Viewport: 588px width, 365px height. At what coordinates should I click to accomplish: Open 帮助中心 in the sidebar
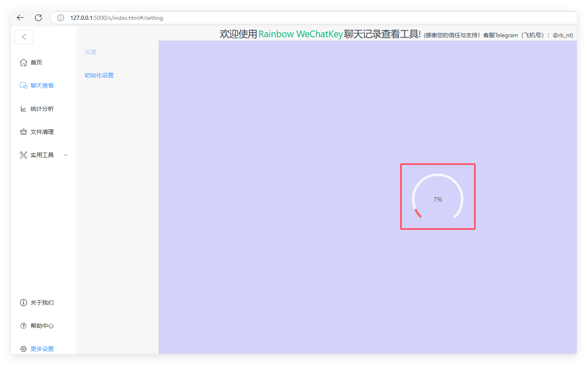[x=42, y=326]
